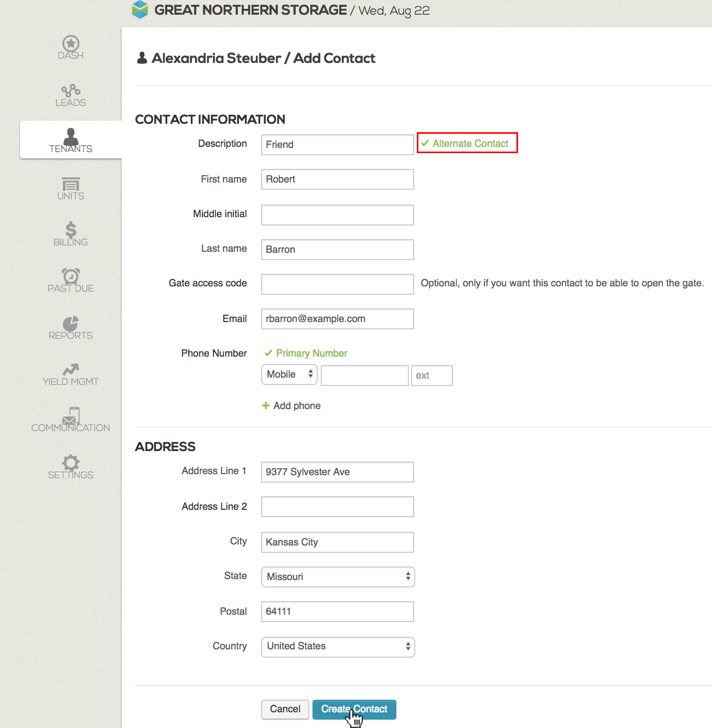Toggle the Primary Number checkmark
The height and width of the screenshot is (728, 712).
coord(268,353)
